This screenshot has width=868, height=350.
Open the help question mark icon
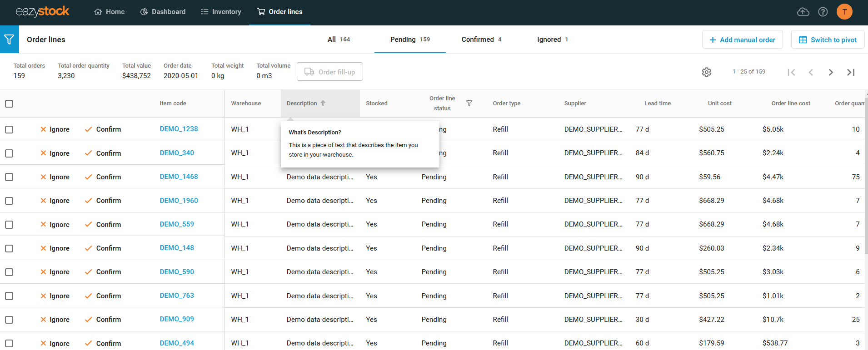tap(823, 12)
